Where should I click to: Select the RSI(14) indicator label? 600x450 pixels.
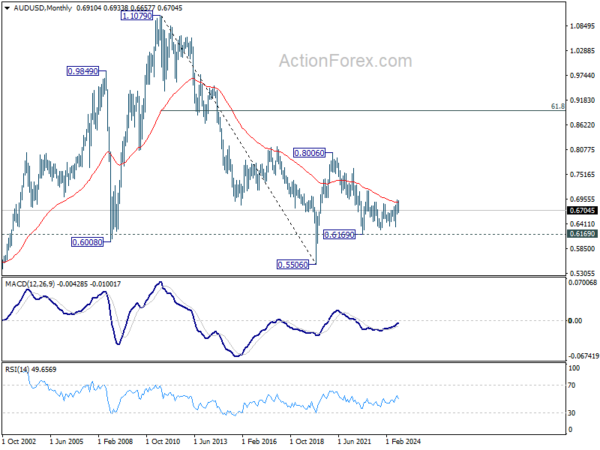(x=16, y=369)
